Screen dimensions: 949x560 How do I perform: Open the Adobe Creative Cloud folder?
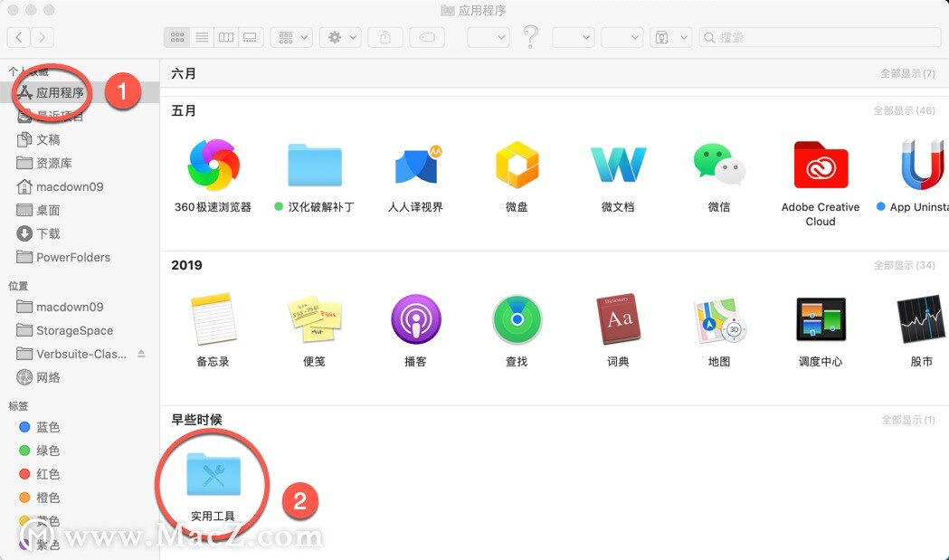pyautogui.click(x=821, y=165)
